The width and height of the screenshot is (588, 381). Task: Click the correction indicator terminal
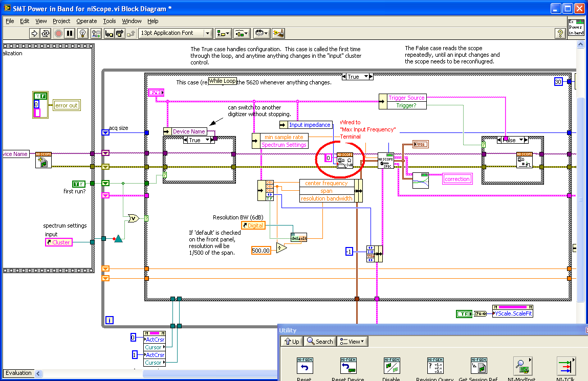click(457, 179)
